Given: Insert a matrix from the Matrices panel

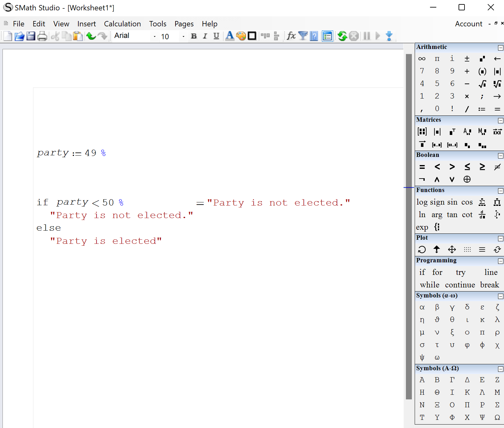Looking at the screenshot, I should (422, 131).
